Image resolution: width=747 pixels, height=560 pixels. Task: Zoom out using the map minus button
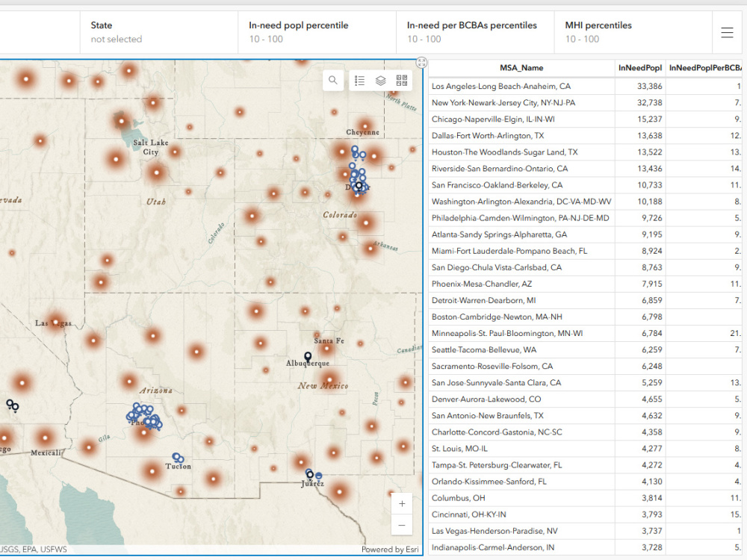(x=402, y=525)
